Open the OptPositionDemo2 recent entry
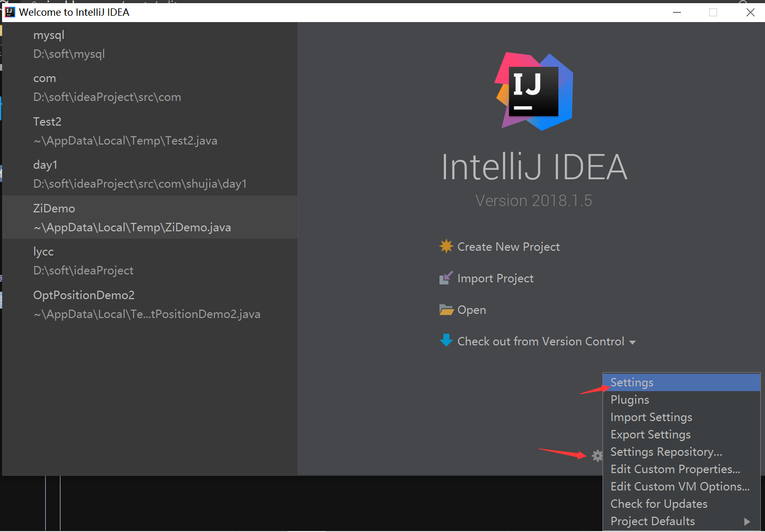 tap(150, 304)
